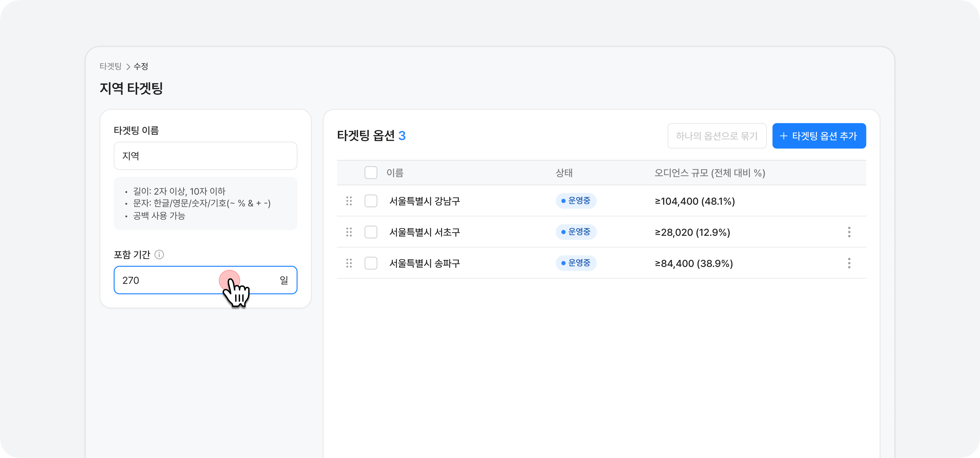This screenshot has height=458, width=980.
Task: Click the 운영중 status badge for 강남구
Action: pos(576,201)
